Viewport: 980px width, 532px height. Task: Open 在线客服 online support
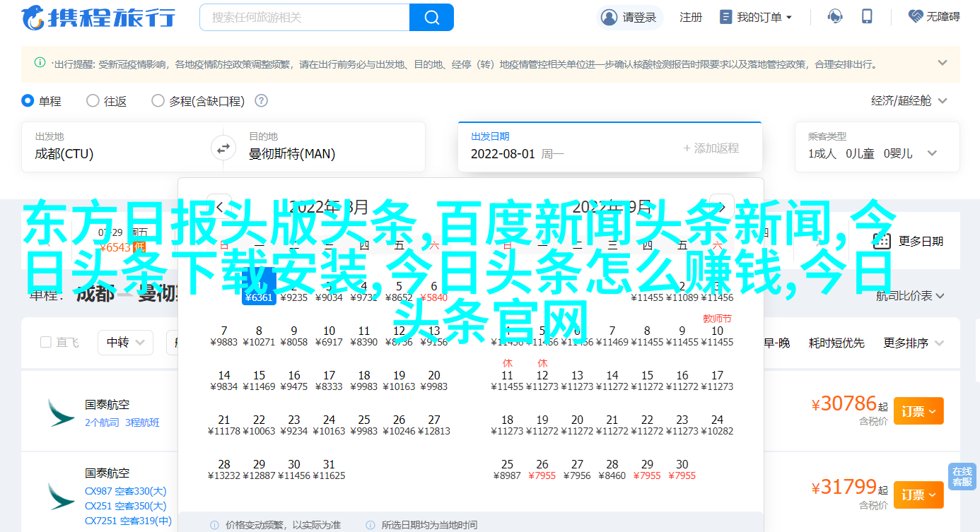(x=962, y=477)
